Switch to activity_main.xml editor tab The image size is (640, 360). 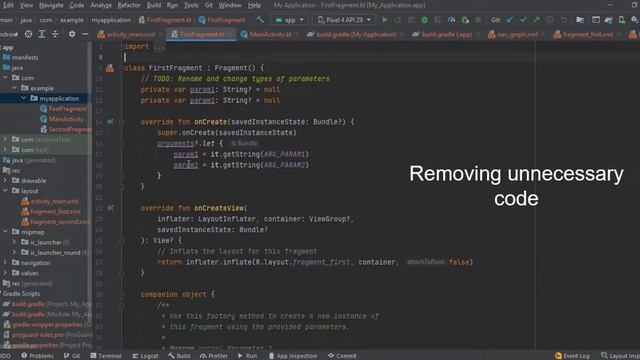tap(127, 35)
